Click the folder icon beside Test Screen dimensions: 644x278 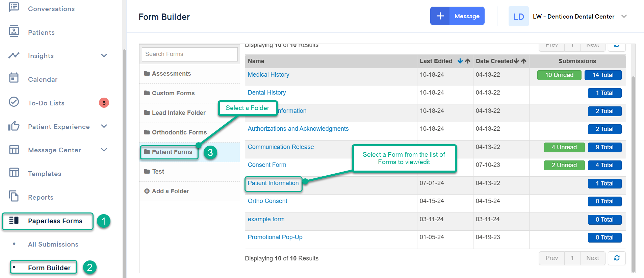pos(147,171)
